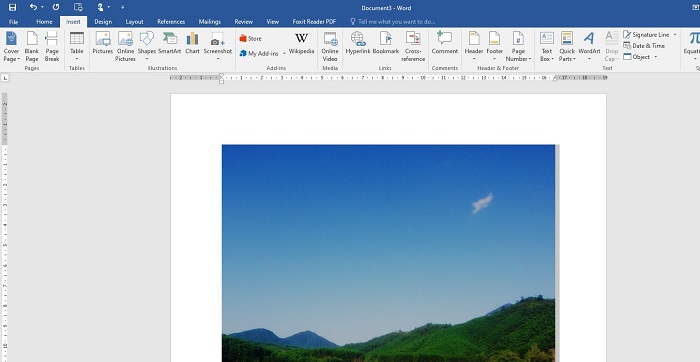The width and height of the screenshot is (700, 362).
Task: Open the Footer dropdown
Action: [x=495, y=46]
